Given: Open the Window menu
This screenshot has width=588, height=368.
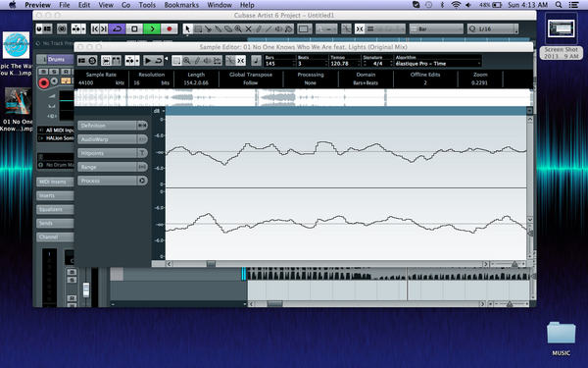Looking at the screenshot, I should (220, 5).
